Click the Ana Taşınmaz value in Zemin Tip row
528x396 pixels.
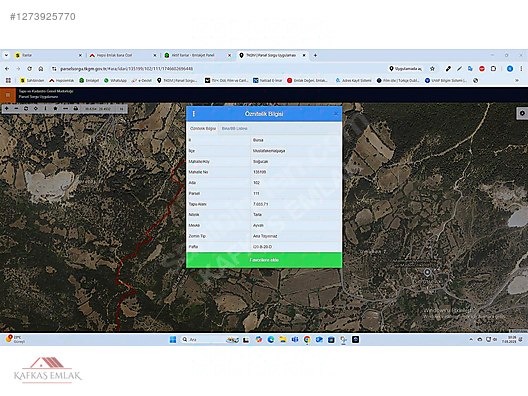click(x=265, y=236)
